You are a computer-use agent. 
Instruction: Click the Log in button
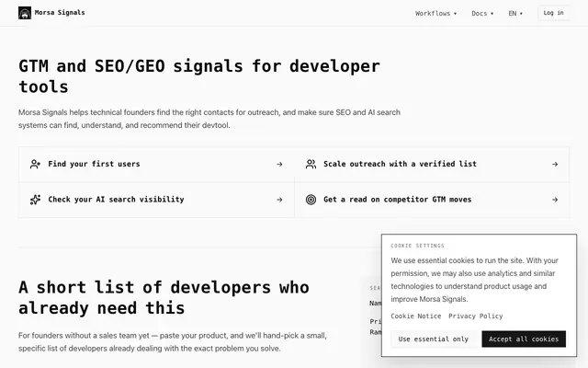pyautogui.click(x=553, y=13)
